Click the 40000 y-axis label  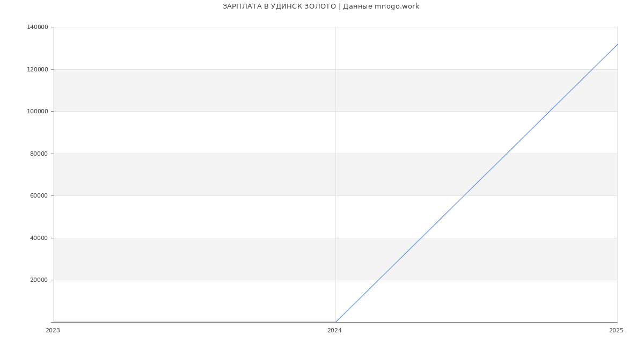coord(39,238)
